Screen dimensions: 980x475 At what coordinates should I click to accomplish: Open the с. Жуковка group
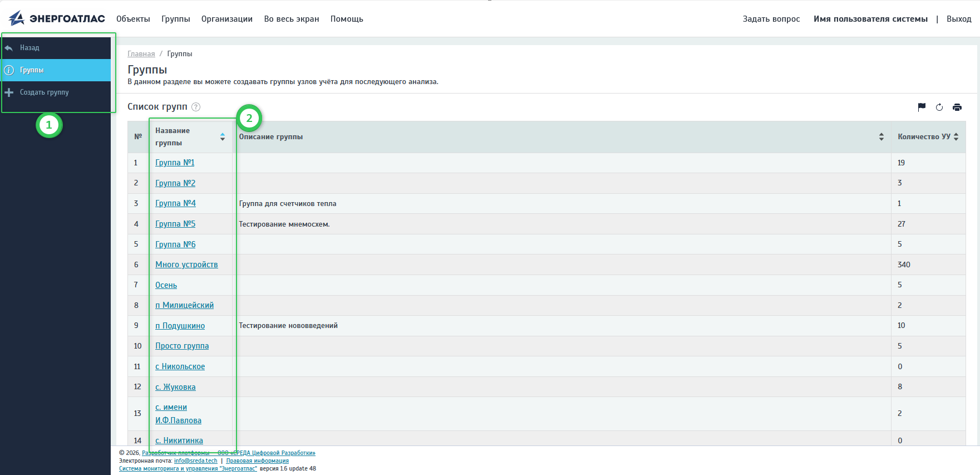pos(175,387)
